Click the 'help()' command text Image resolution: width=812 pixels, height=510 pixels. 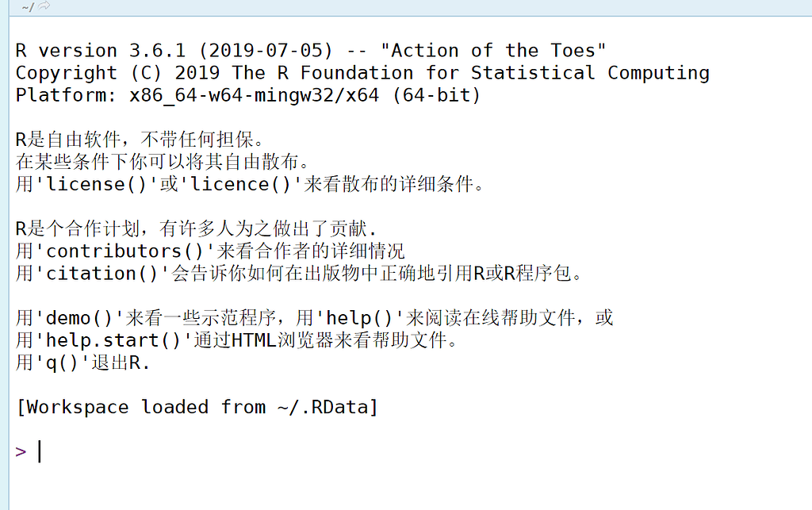pos(360,318)
